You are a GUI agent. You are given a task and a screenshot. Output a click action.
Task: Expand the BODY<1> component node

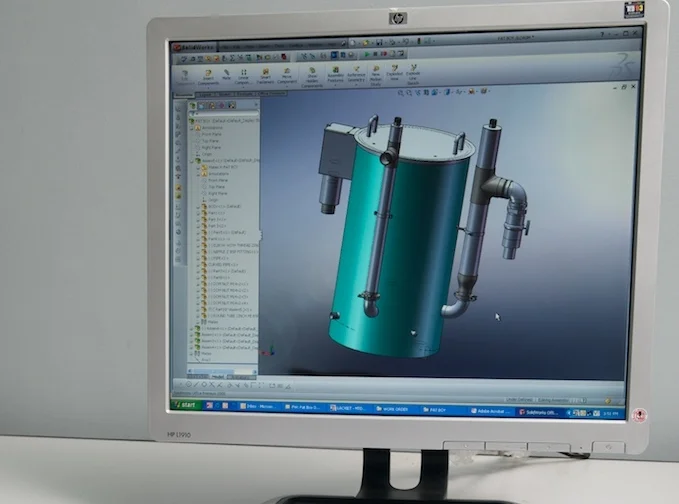pyautogui.click(x=199, y=207)
